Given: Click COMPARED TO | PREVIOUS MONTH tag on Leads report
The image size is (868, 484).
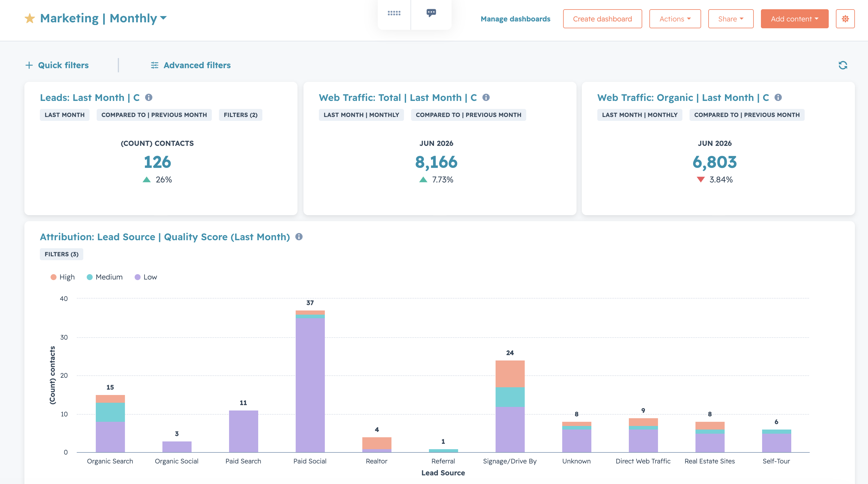Looking at the screenshot, I should tap(154, 115).
